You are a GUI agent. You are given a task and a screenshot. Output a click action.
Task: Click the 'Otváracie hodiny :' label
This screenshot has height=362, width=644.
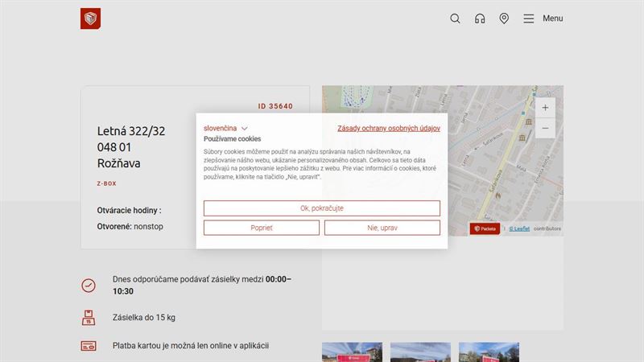coord(129,210)
